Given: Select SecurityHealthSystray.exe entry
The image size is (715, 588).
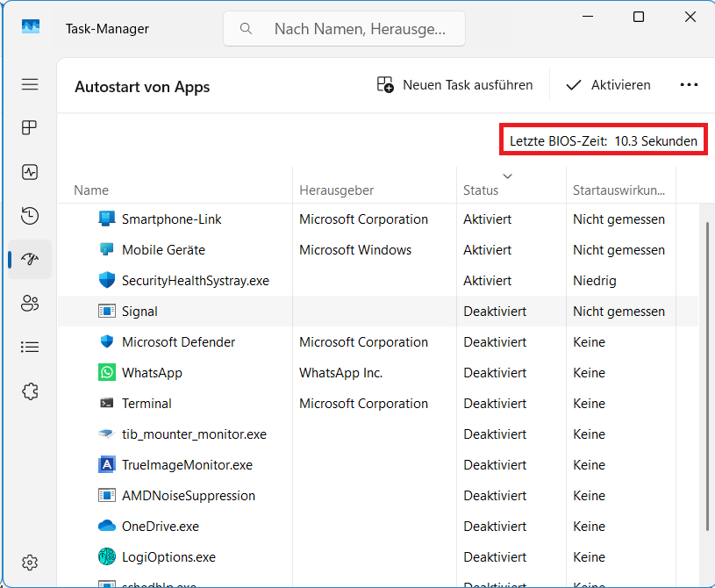Looking at the screenshot, I should [x=195, y=281].
